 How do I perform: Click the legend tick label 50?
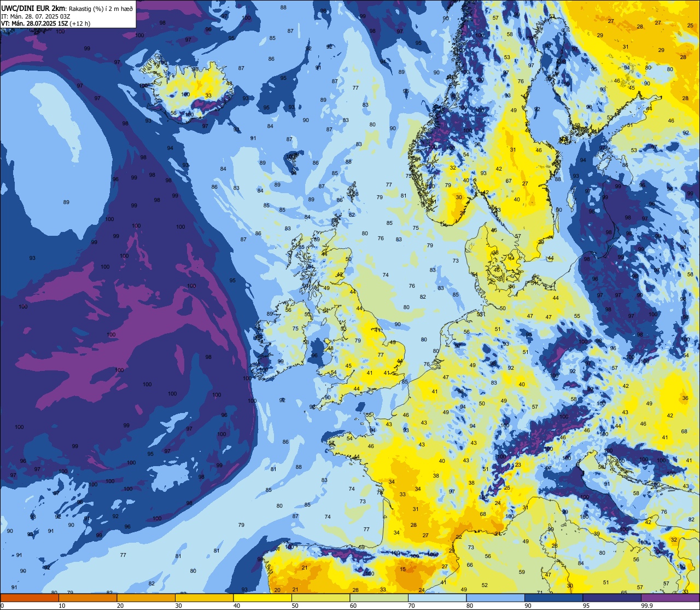(x=295, y=606)
